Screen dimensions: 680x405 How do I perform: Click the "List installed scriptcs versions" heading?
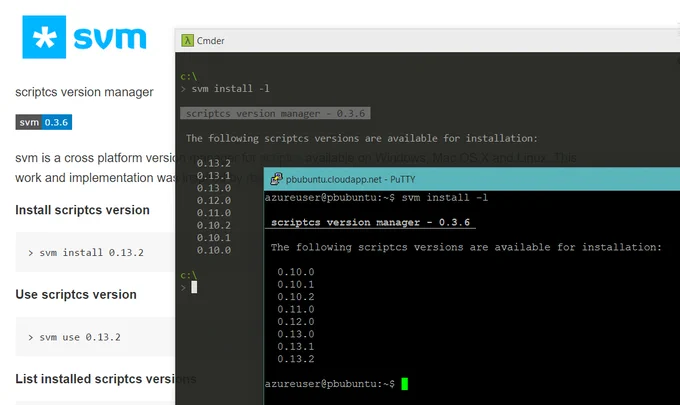pos(105,379)
